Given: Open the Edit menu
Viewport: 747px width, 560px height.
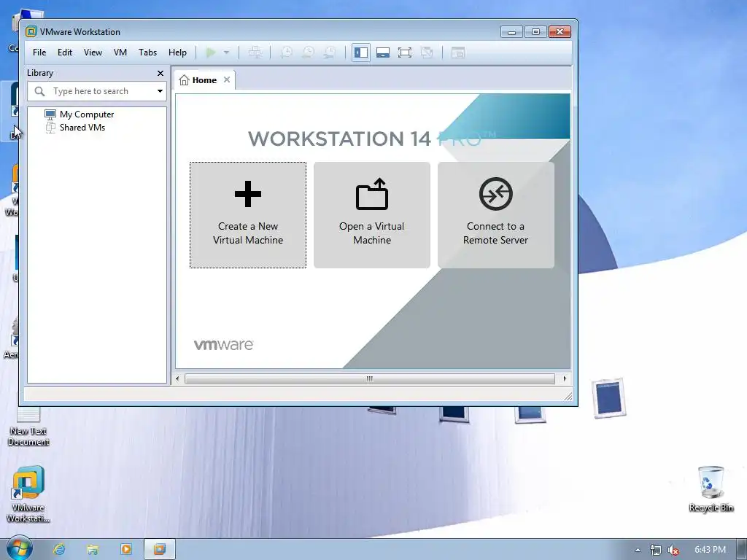Looking at the screenshot, I should [x=65, y=52].
